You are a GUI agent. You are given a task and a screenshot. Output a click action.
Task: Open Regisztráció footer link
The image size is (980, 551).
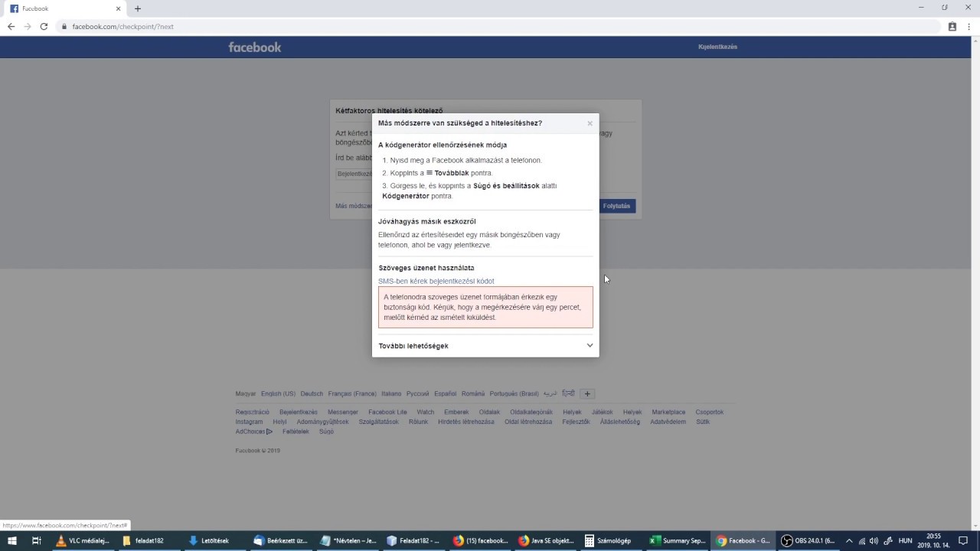tap(252, 412)
